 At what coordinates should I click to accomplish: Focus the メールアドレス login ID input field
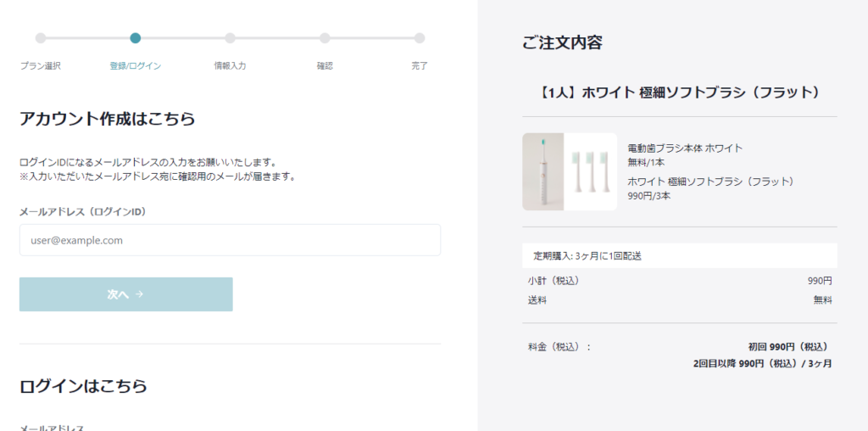click(x=230, y=240)
